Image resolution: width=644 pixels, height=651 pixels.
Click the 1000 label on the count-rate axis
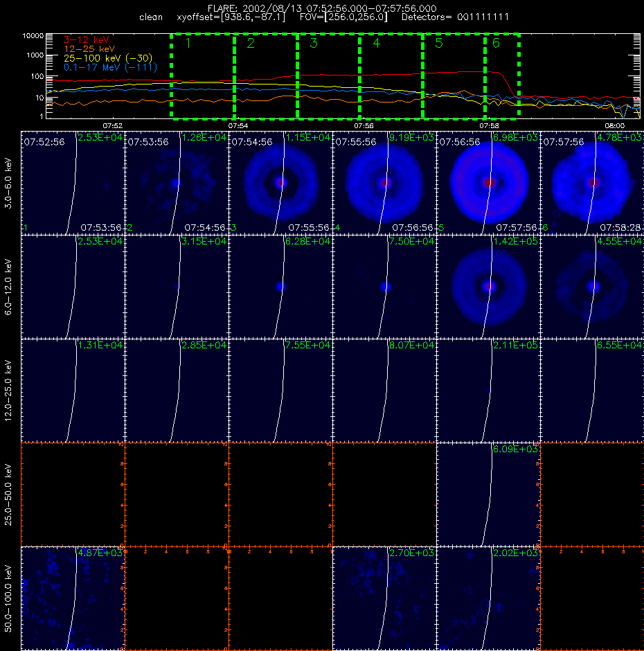click(x=35, y=55)
